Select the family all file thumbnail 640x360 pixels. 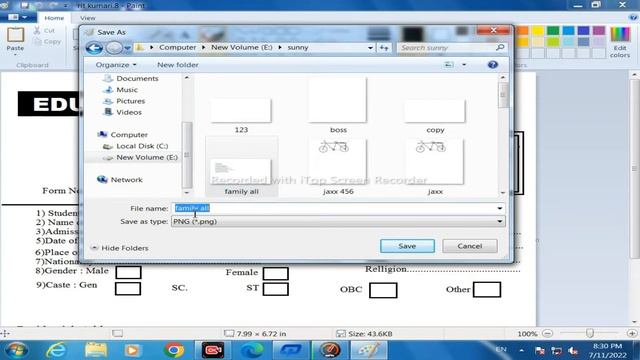(x=242, y=167)
